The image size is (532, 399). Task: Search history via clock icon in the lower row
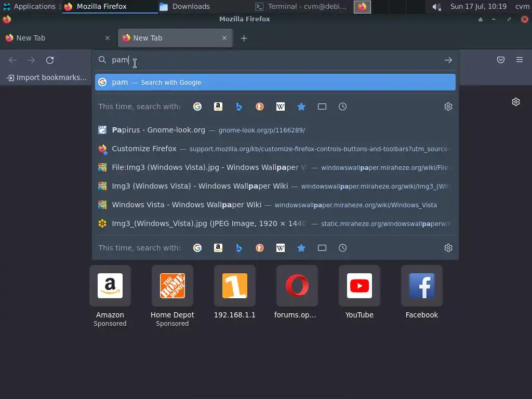pos(343,248)
